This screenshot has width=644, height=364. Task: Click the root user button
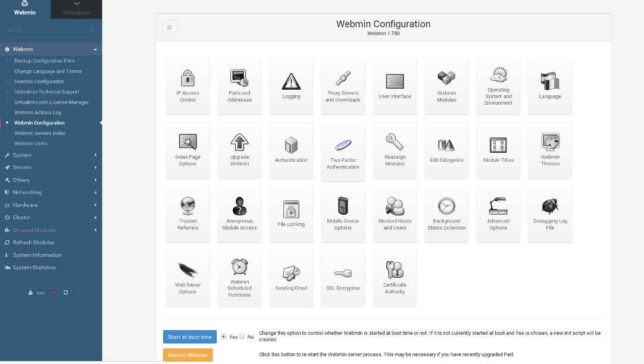pyautogui.click(x=36, y=293)
